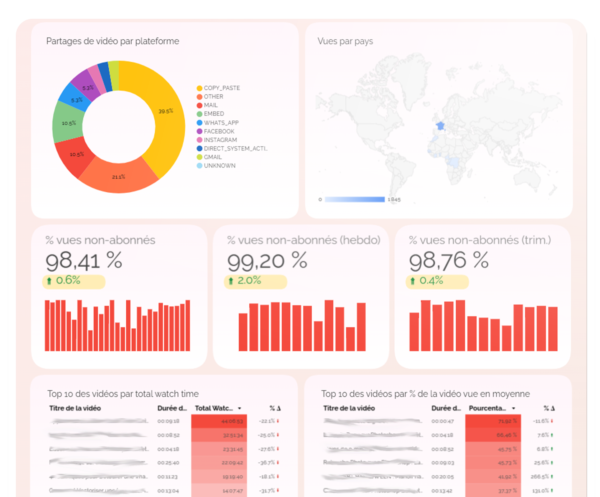Image resolution: width=600 pixels, height=497 pixels.
Task: Click the Partages de vidéo par plateforme title
Action: tap(112, 41)
